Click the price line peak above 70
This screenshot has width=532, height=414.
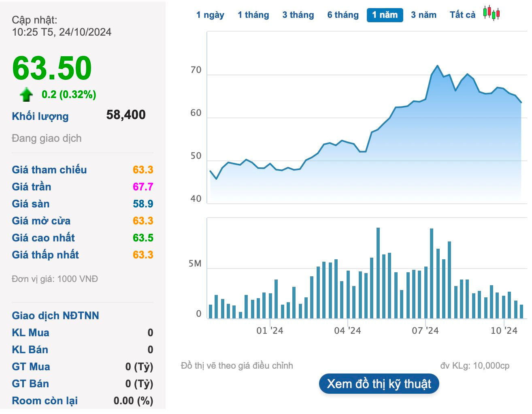438,66
